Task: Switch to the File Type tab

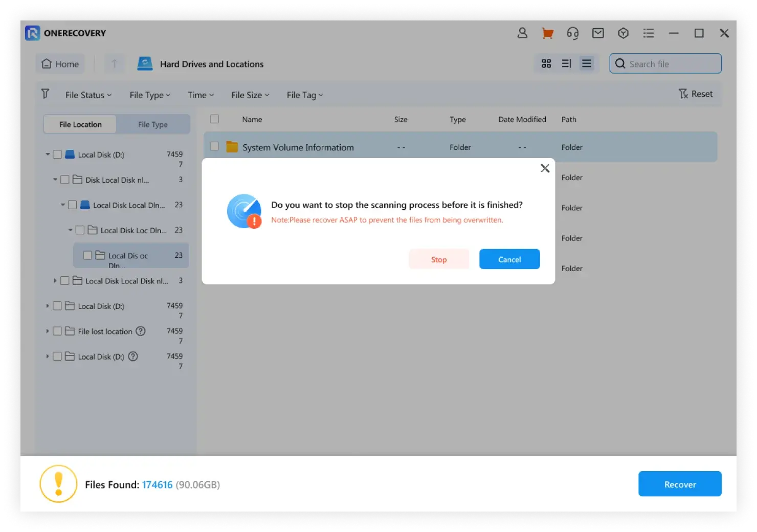Action: [152, 124]
